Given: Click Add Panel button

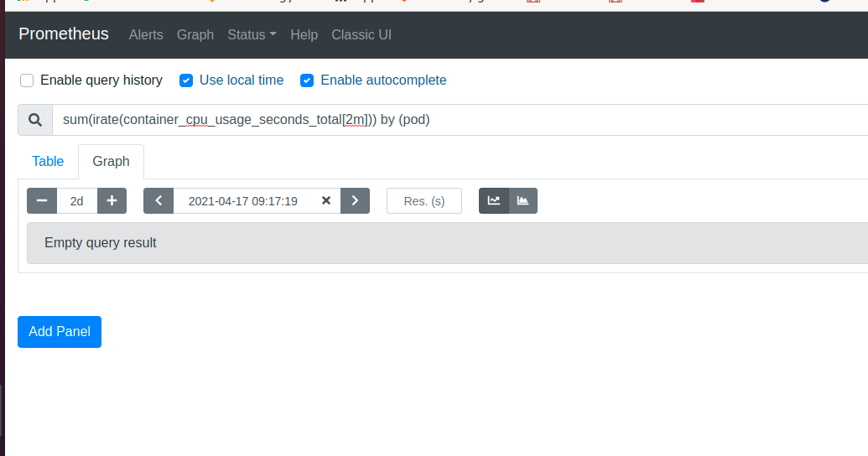Looking at the screenshot, I should click(x=60, y=332).
